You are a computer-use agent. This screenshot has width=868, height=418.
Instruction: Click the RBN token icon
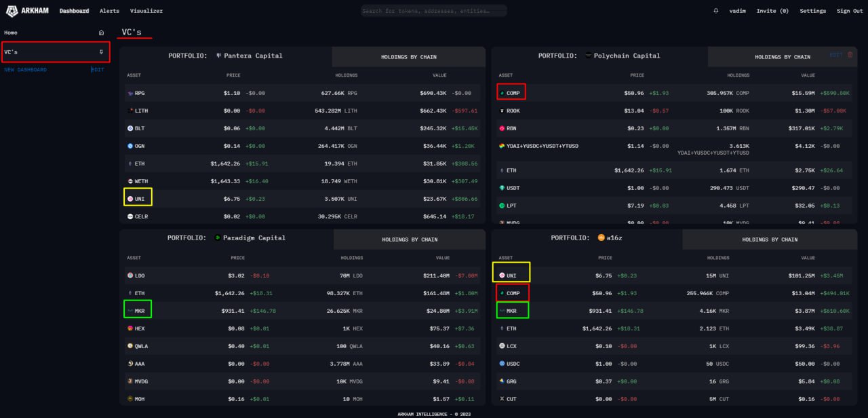(502, 128)
